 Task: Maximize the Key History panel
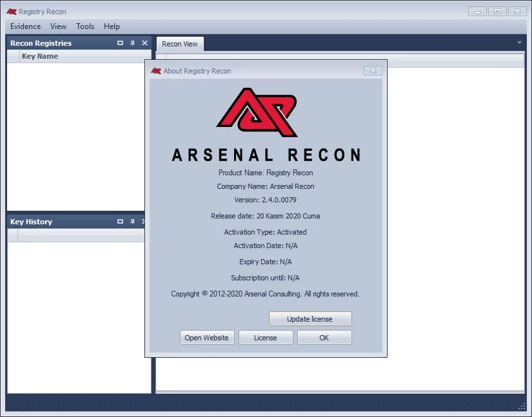tap(120, 221)
